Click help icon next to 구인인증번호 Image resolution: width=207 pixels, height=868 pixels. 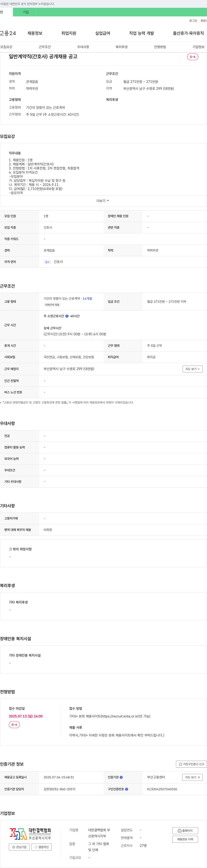click(x=127, y=789)
